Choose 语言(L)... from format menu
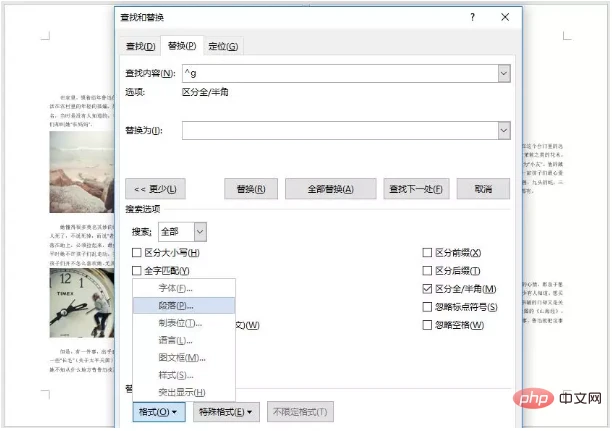Viewport: 612px width, 431px height. pos(184,340)
